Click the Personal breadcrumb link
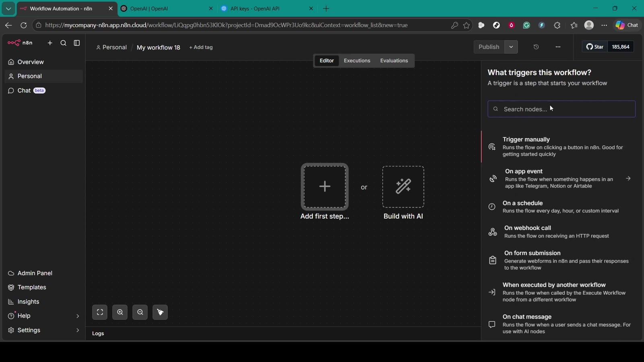Viewport: 644px width, 362px height. click(x=111, y=47)
